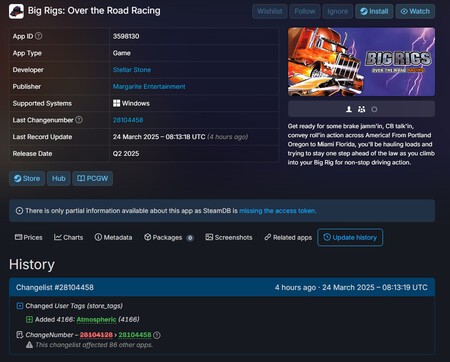Screen dimensions: 450x362
Task: Click the single-player category icon
Action: point(349,109)
